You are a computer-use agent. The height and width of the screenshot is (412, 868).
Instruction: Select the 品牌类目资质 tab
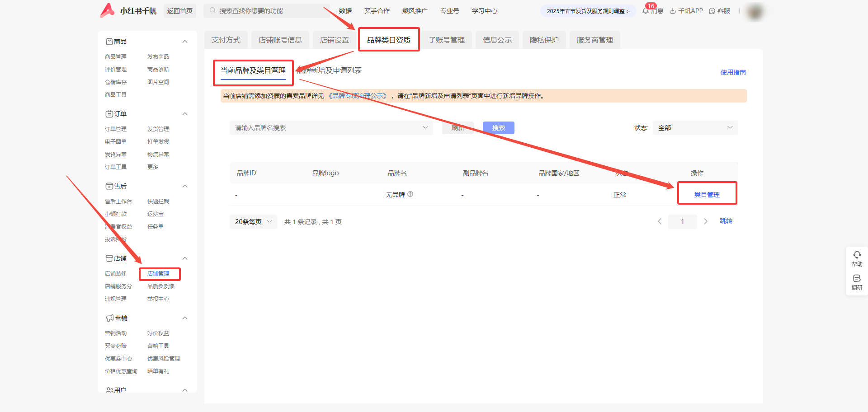tap(389, 40)
